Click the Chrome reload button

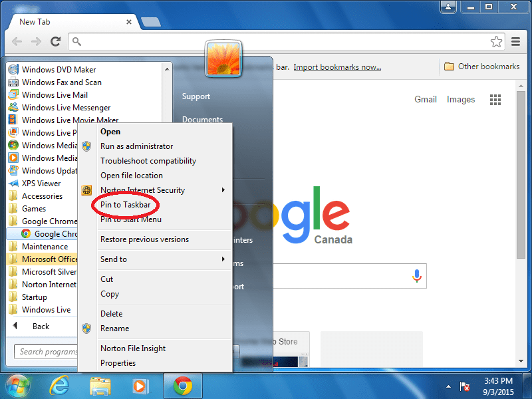(x=55, y=41)
